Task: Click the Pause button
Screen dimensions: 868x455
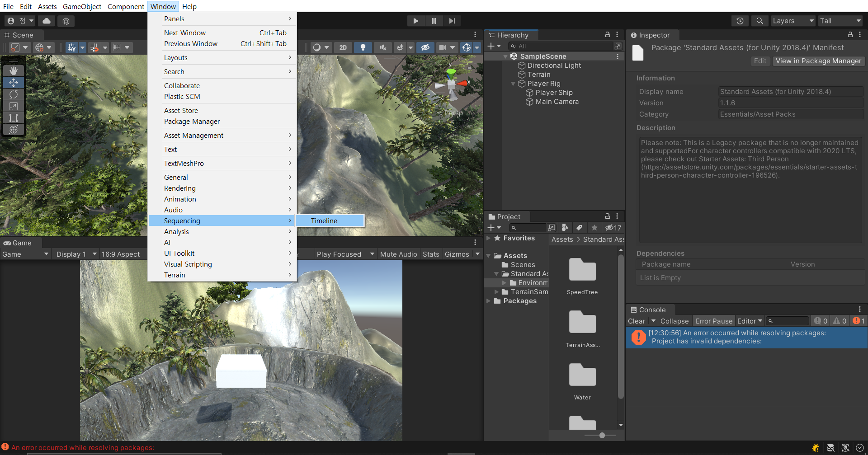Action: 434,21
